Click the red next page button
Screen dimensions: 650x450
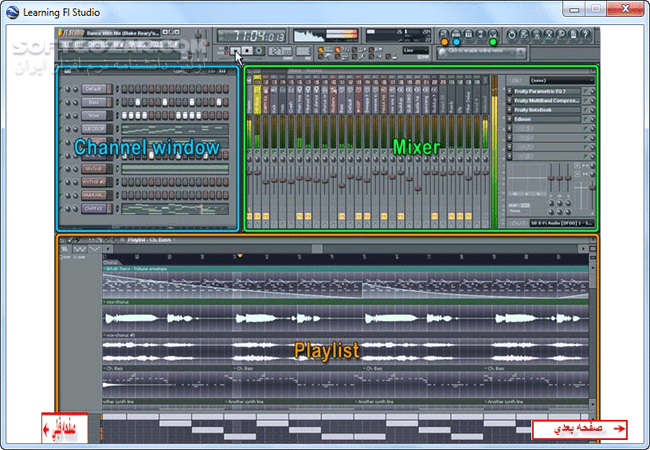click(580, 429)
